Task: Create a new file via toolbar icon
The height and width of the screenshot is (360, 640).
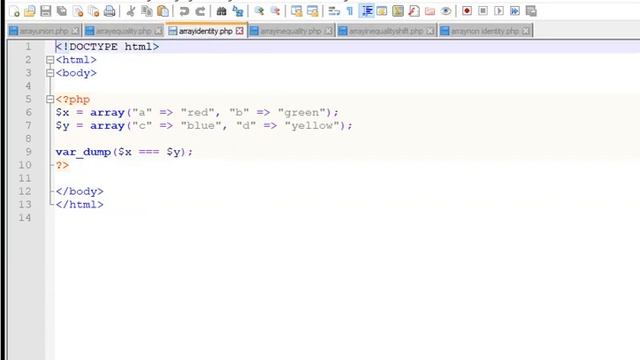Action: (14, 11)
